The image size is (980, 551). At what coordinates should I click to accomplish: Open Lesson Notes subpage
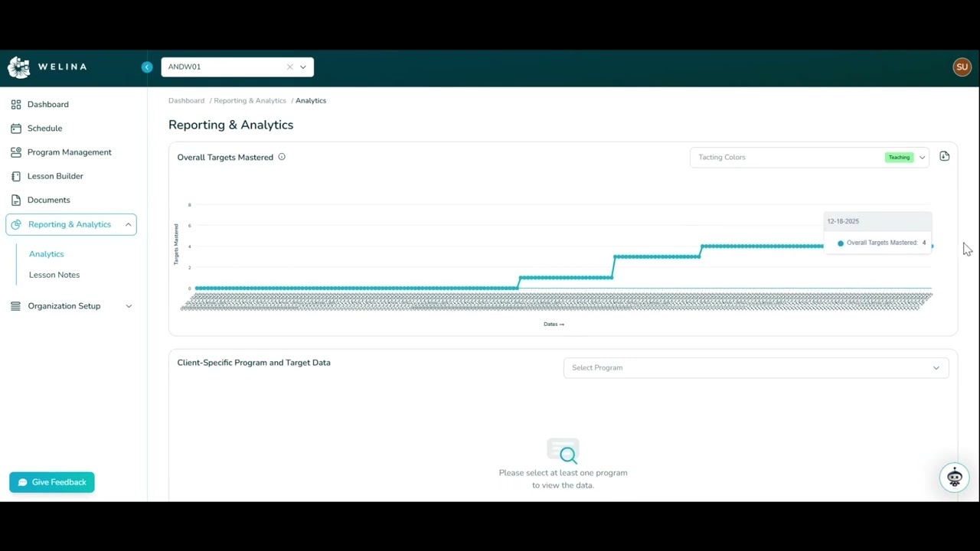point(54,275)
